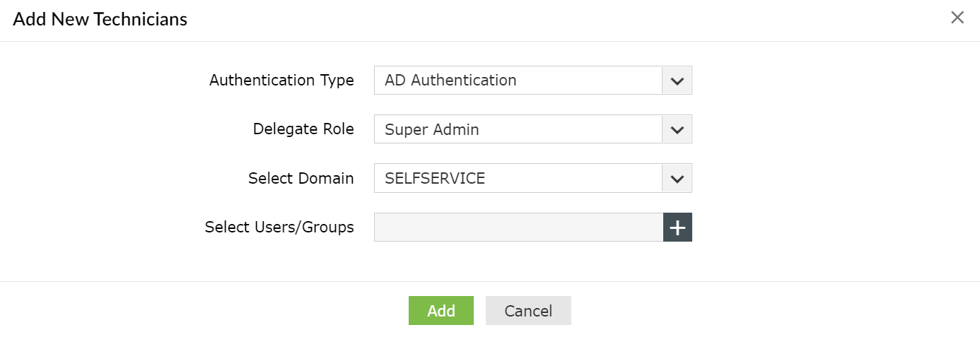
Task: Click the Select Domain chevron arrow
Action: pyautogui.click(x=677, y=179)
